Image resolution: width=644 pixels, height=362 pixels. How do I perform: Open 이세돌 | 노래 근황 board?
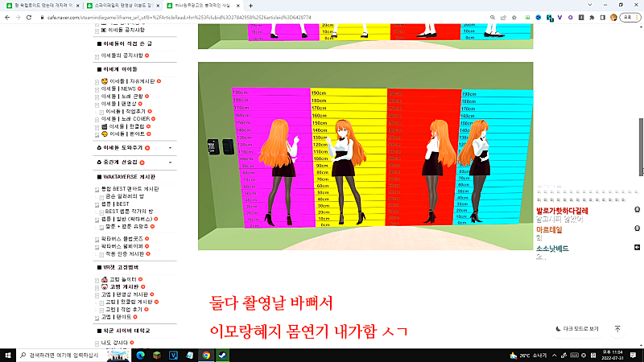pyautogui.click(x=122, y=96)
